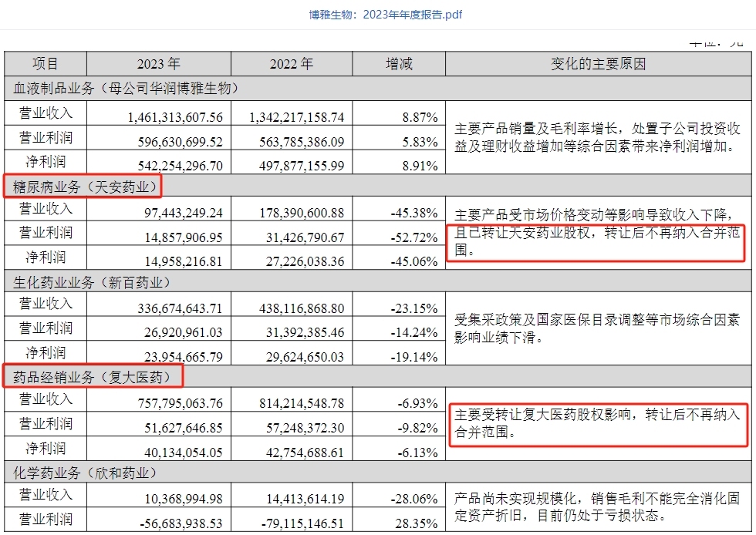Click the 变化的主要原因 column header
756x535 pixels.
coord(599,64)
